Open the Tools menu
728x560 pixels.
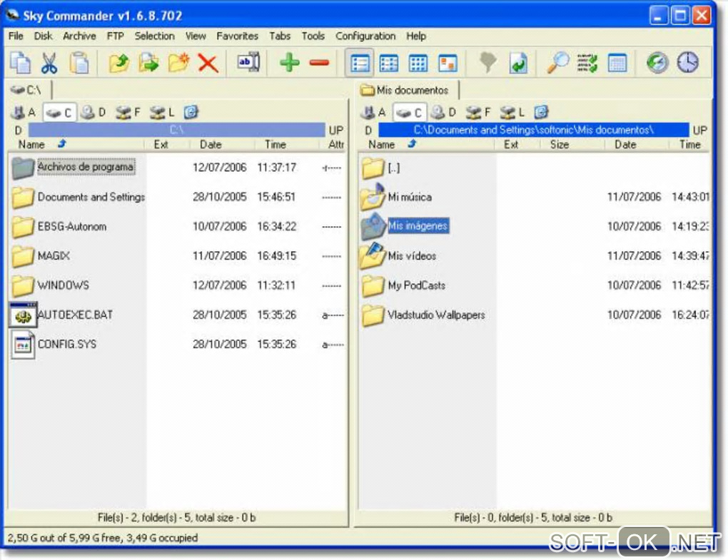point(313,36)
